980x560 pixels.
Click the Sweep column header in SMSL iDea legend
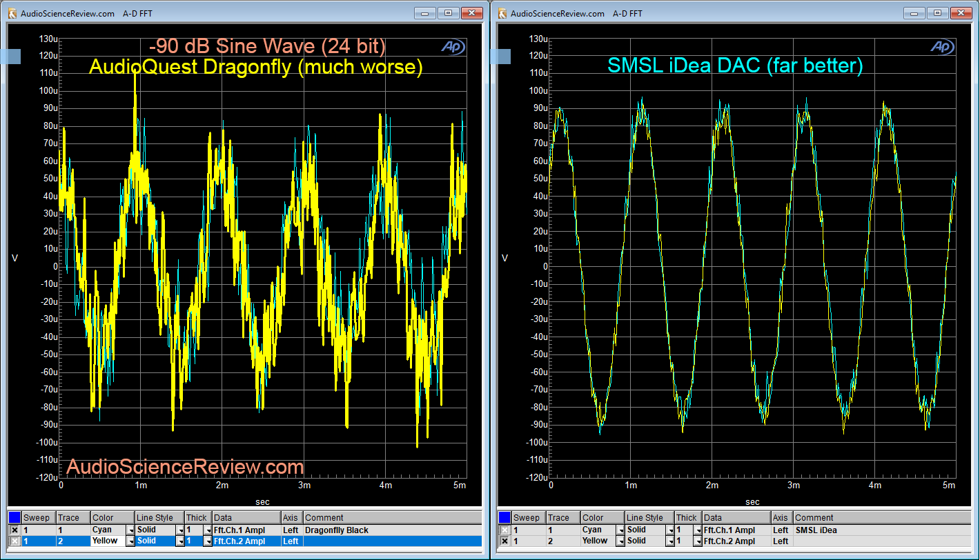point(528,518)
